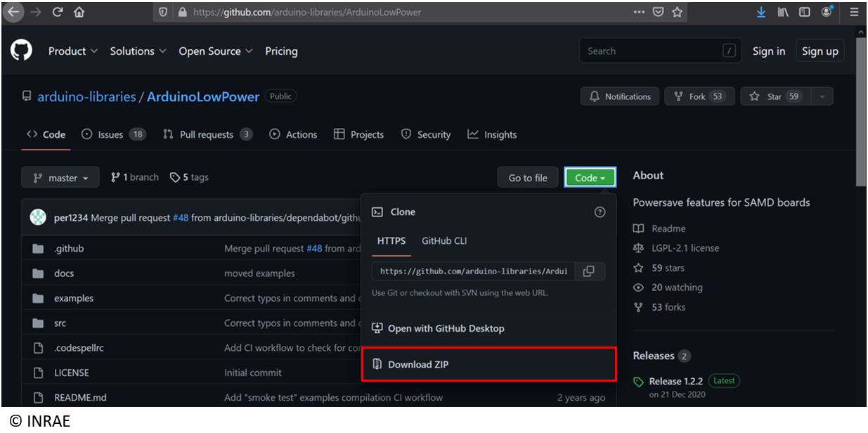Open Firefox downloads panel

click(x=761, y=11)
